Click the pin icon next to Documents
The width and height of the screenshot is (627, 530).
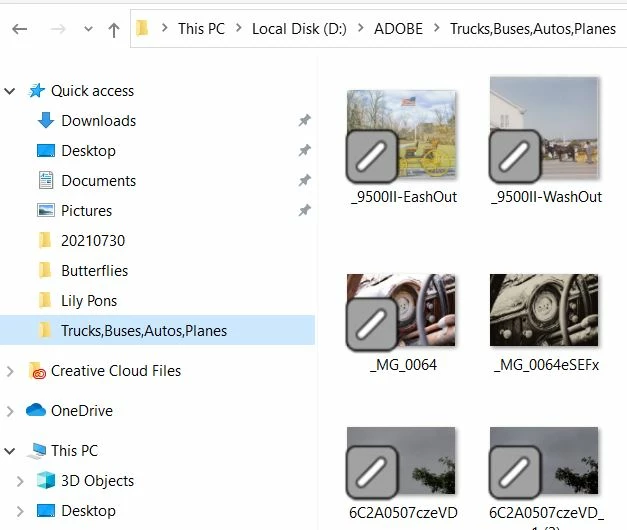[305, 180]
